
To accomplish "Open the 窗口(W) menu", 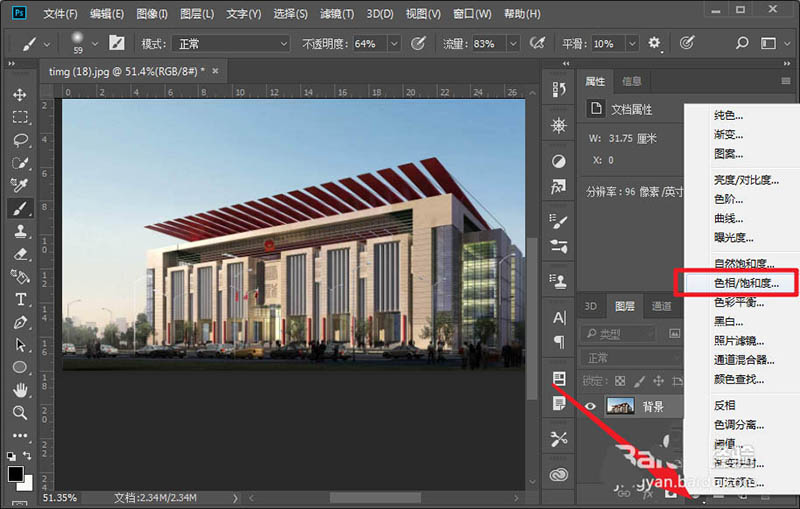I will coord(472,14).
